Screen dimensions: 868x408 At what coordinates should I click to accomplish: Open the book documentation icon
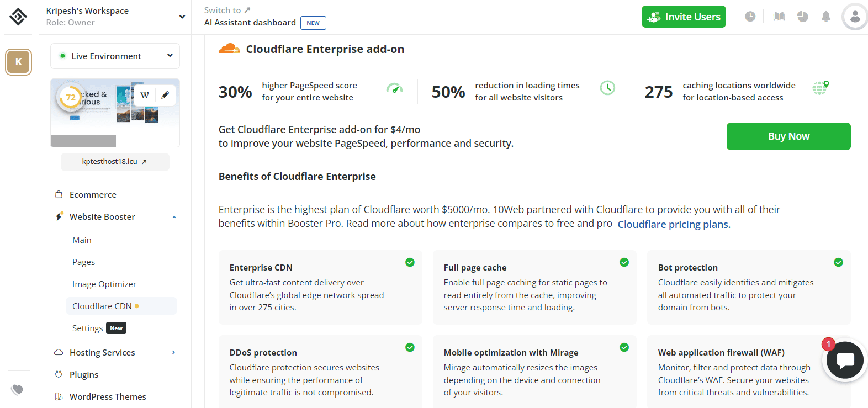pyautogui.click(x=779, y=17)
